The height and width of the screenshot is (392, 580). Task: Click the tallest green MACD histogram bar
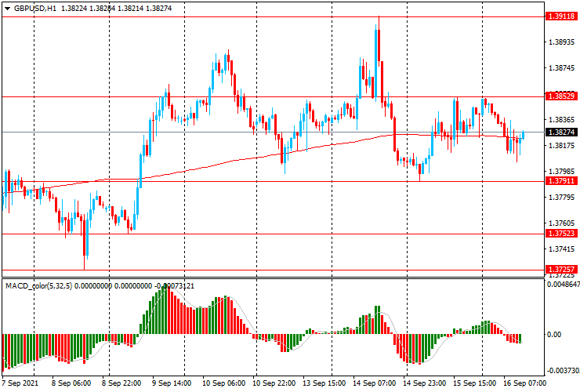[165, 310]
